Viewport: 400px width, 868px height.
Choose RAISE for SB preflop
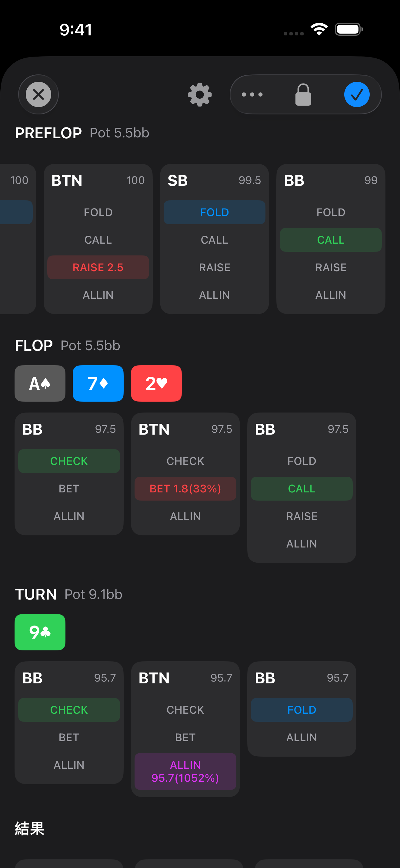pos(215,267)
